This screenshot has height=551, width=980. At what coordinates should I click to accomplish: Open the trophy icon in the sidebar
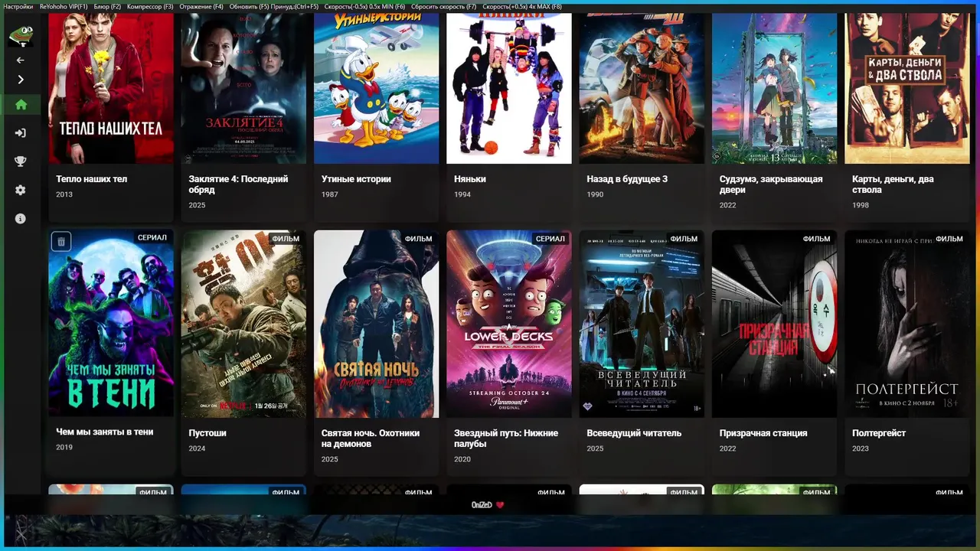tap(21, 161)
